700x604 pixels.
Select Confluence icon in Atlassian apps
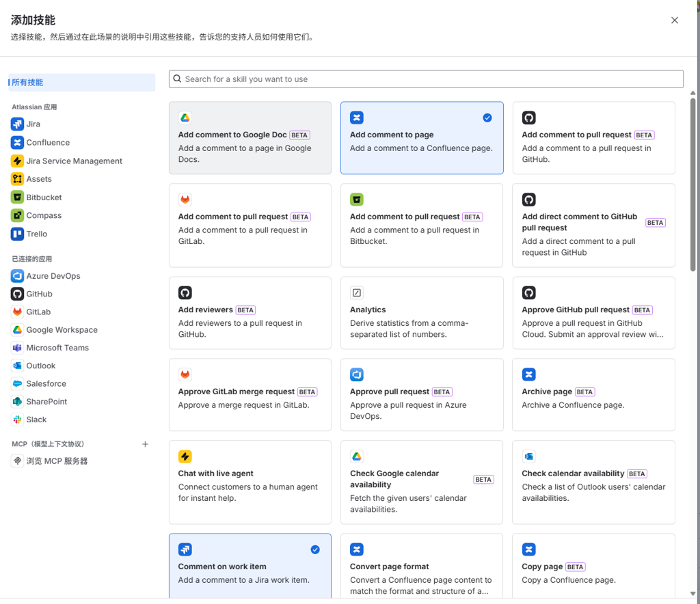tap(17, 143)
